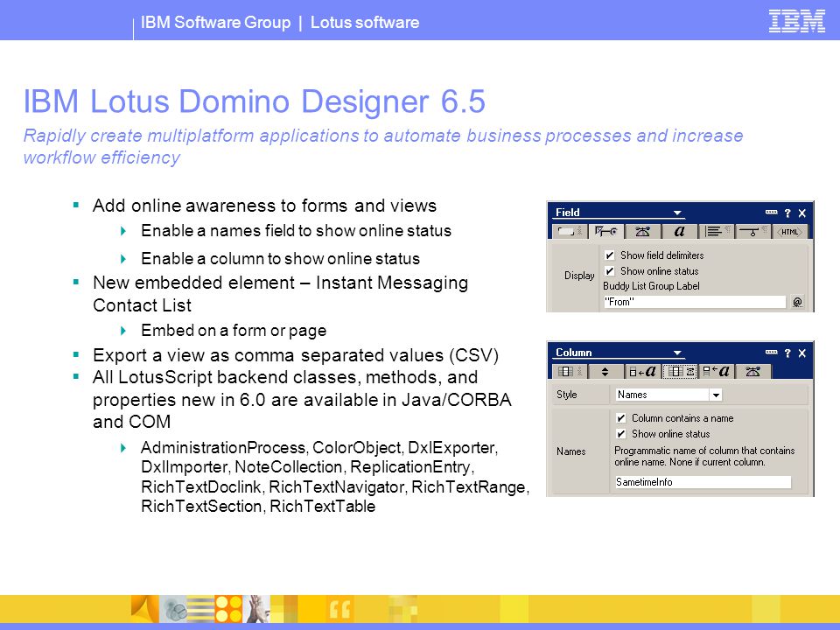840x630 pixels.
Task: Click the 'Display' label in Field box
Action: [579, 276]
